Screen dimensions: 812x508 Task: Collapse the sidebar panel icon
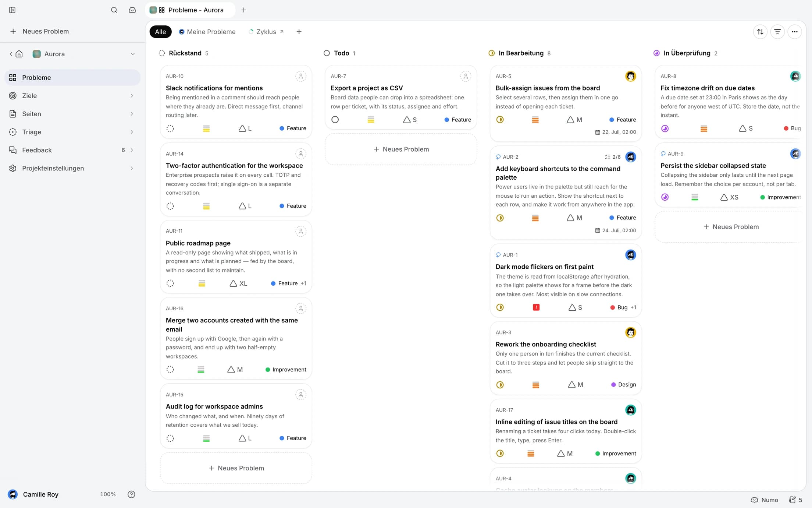pyautogui.click(x=12, y=10)
